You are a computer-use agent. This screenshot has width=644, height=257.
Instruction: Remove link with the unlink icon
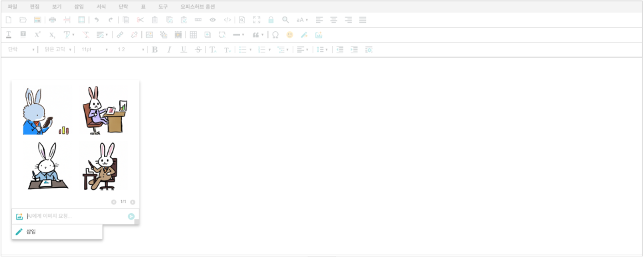pos(134,35)
